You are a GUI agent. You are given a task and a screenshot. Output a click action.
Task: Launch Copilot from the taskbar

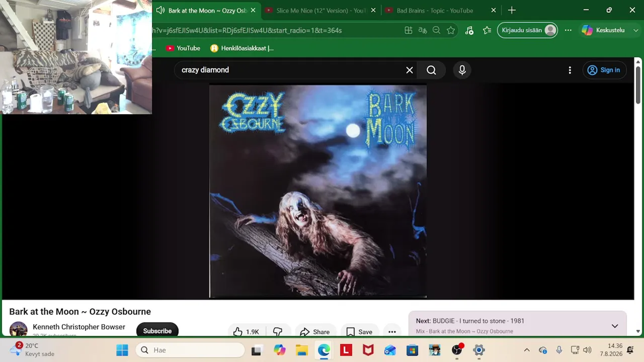(280, 350)
